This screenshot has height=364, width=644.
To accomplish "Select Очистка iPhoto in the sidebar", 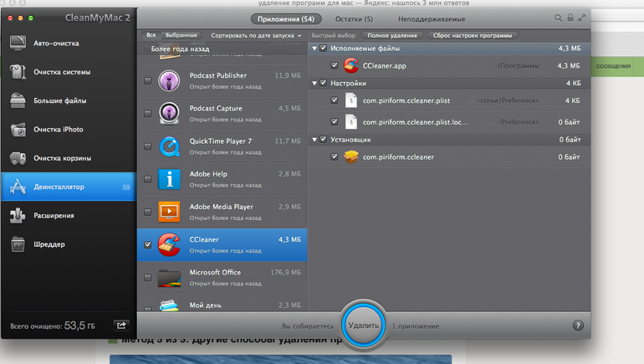I will click(x=58, y=130).
